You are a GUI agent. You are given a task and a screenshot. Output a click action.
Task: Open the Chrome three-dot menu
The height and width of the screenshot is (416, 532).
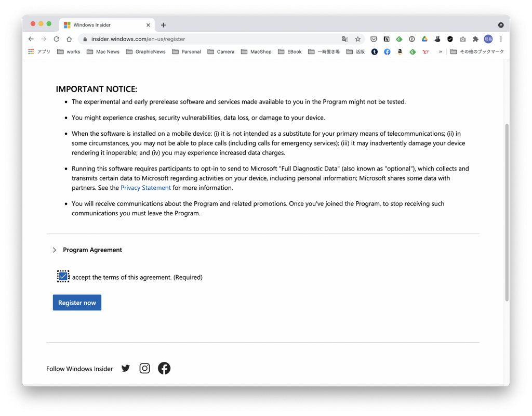(501, 39)
